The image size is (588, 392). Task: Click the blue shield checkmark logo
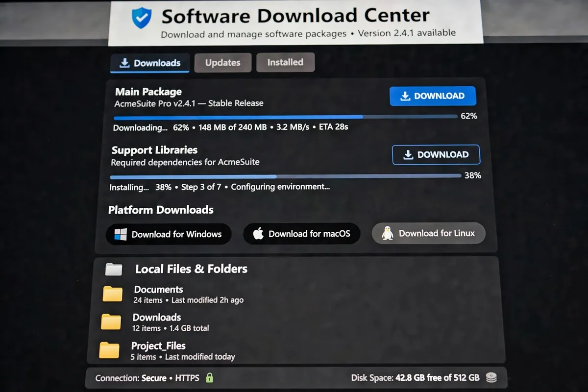coord(142,18)
